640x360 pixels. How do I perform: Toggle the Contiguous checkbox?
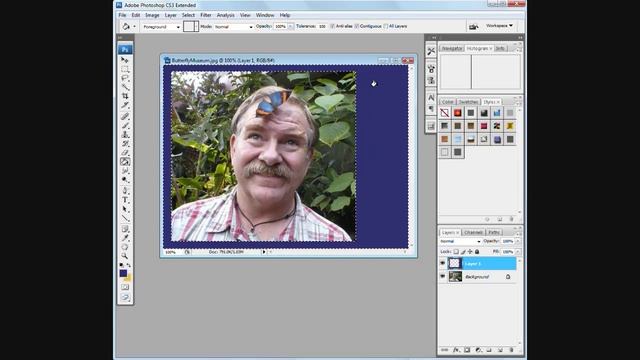356,26
